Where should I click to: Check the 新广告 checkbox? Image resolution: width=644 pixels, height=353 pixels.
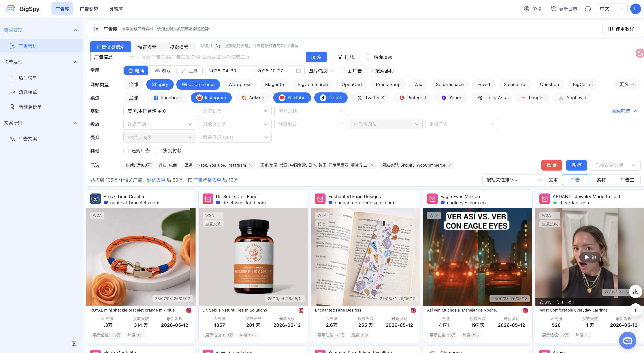pyautogui.click(x=343, y=71)
